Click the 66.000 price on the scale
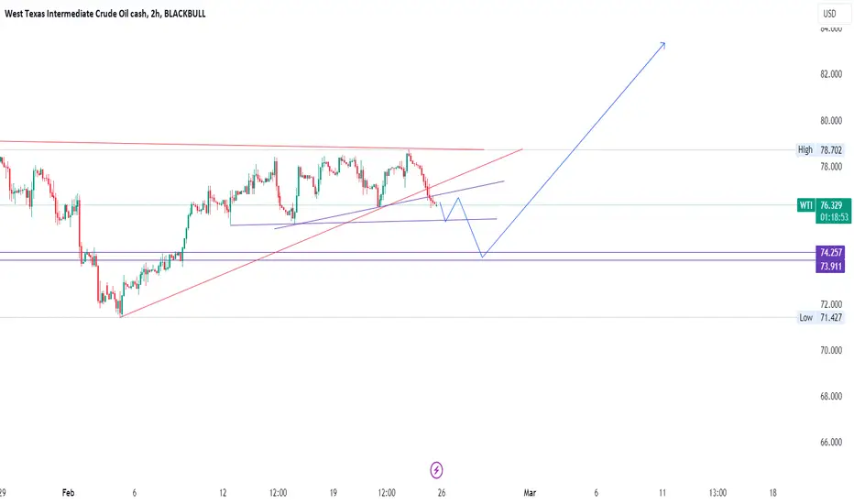Screen dimensions: 854x504 click(830, 442)
